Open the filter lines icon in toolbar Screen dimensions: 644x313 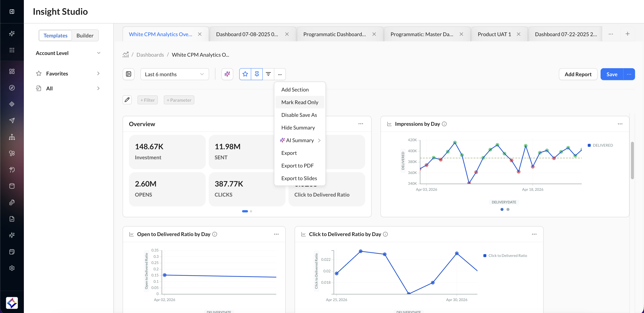268,74
